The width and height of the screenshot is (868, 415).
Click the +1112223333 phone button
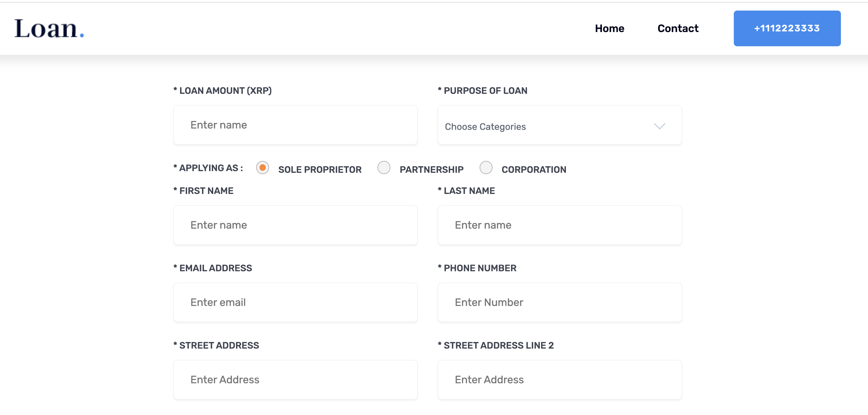click(787, 28)
